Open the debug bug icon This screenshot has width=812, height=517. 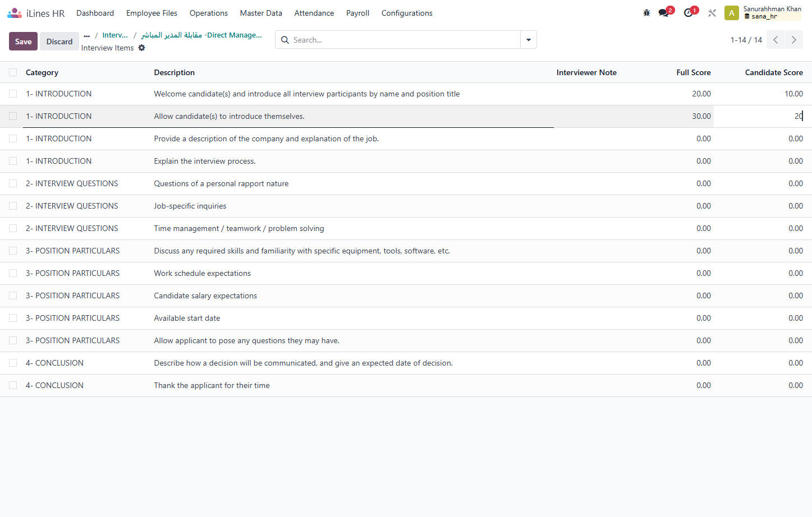click(646, 13)
